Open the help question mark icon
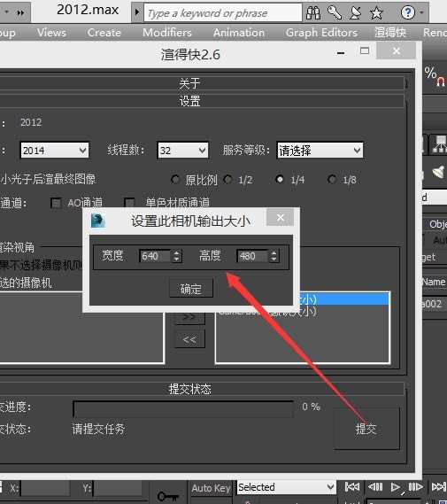 (x=407, y=13)
